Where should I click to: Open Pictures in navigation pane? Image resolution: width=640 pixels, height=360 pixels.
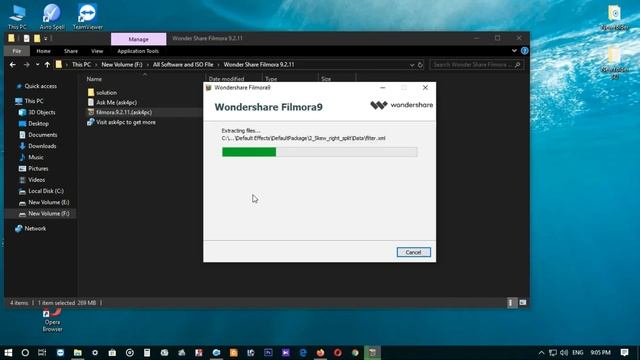tap(38, 169)
